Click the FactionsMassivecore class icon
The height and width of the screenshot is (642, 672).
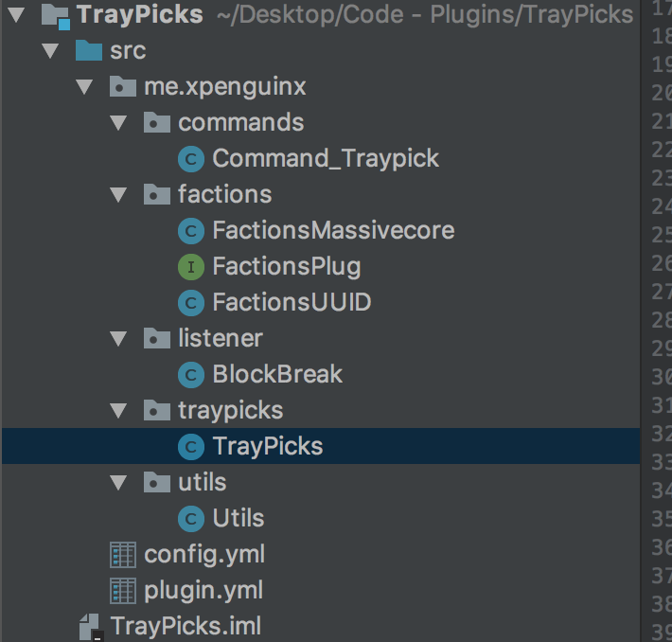tap(191, 231)
